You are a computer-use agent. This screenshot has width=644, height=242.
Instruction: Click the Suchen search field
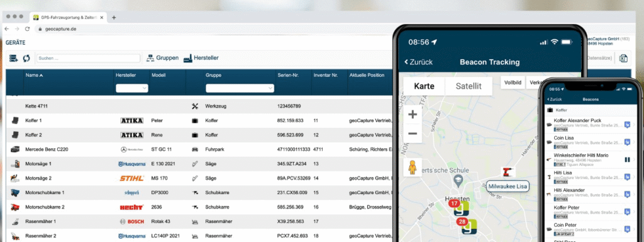pyautogui.click(x=88, y=59)
